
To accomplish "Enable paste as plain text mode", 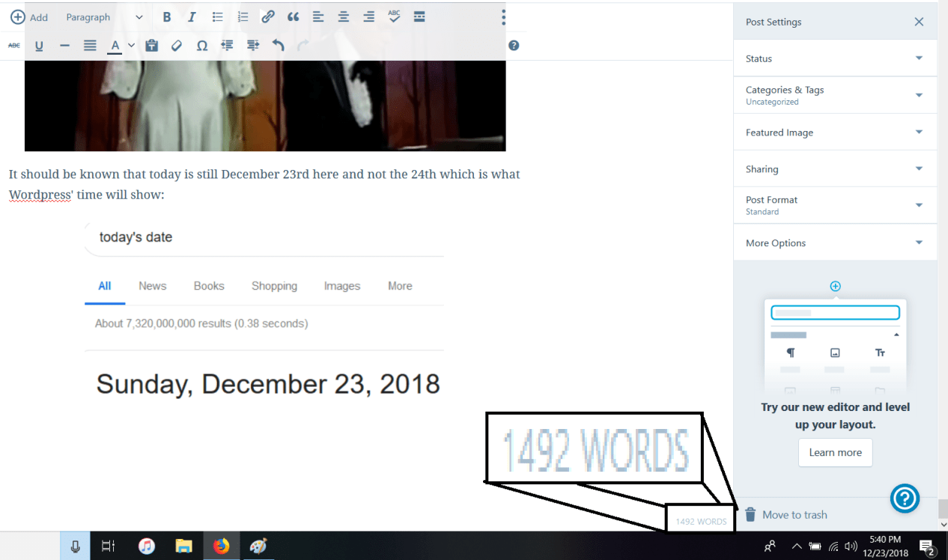I will pyautogui.click(x=151, y=46).
